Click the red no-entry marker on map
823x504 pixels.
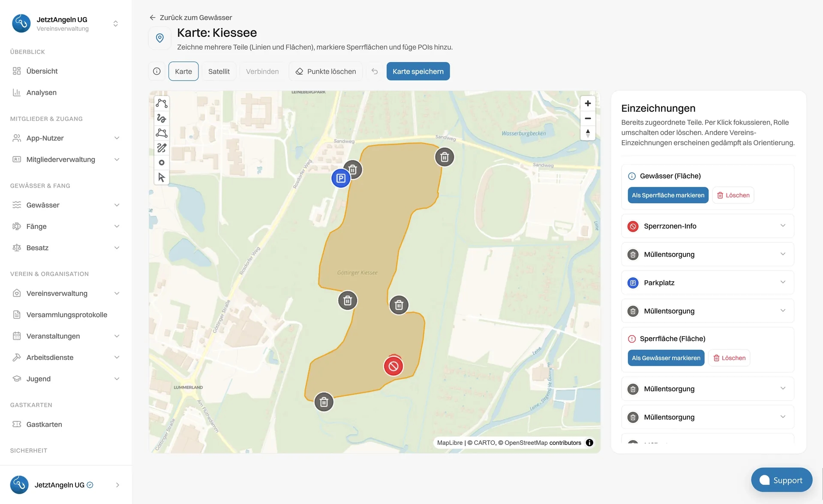(x=393, y=366)
